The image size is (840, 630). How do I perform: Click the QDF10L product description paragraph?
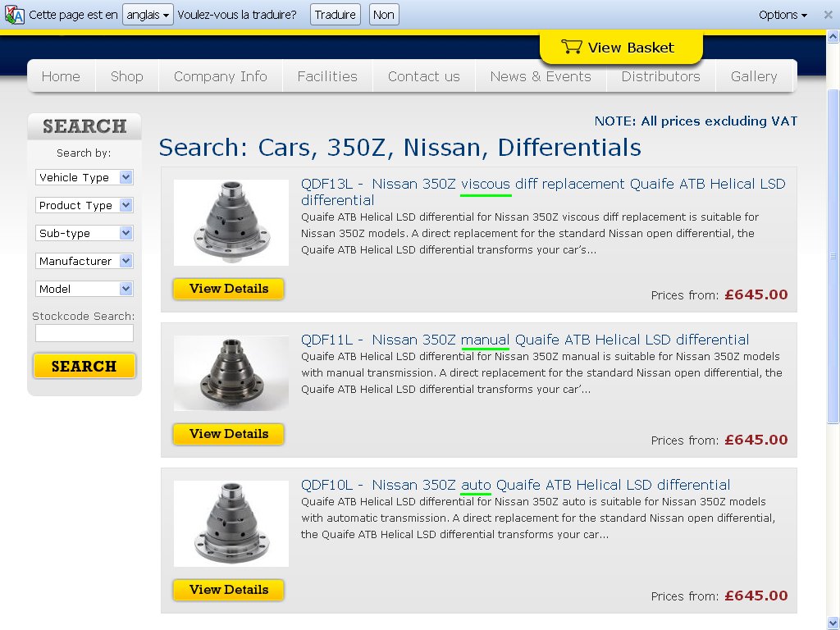538,518
